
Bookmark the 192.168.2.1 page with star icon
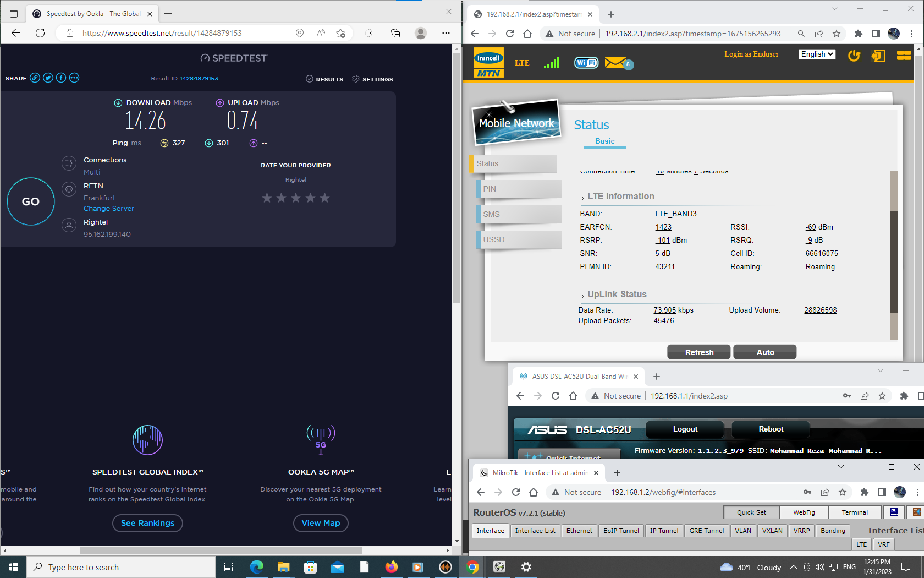point(837,34)
